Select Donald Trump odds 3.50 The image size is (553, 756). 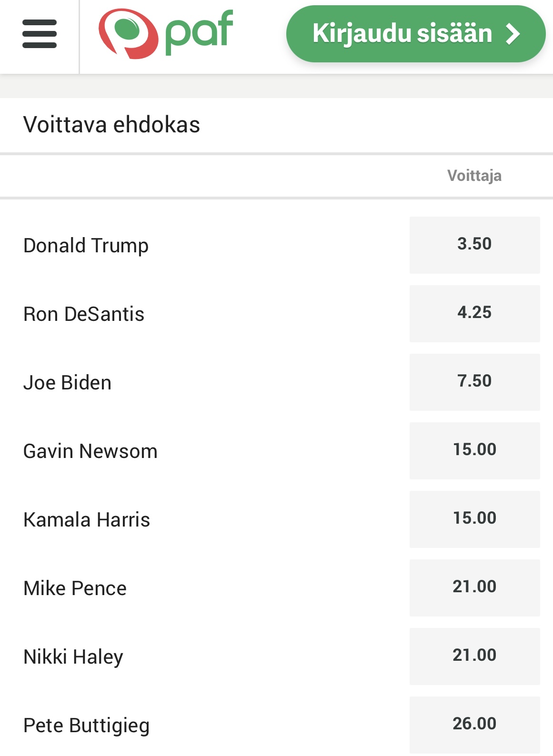point(474,245)
